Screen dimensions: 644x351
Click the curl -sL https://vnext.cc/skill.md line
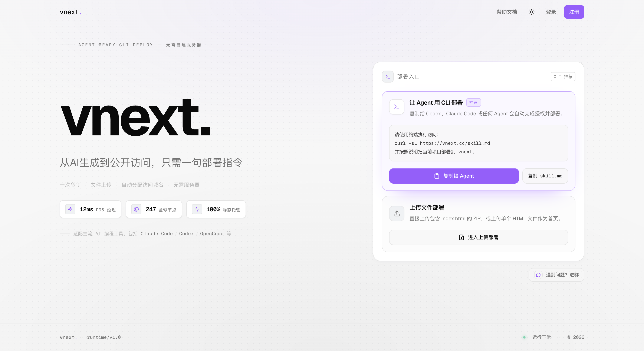(x=442, y=143)
